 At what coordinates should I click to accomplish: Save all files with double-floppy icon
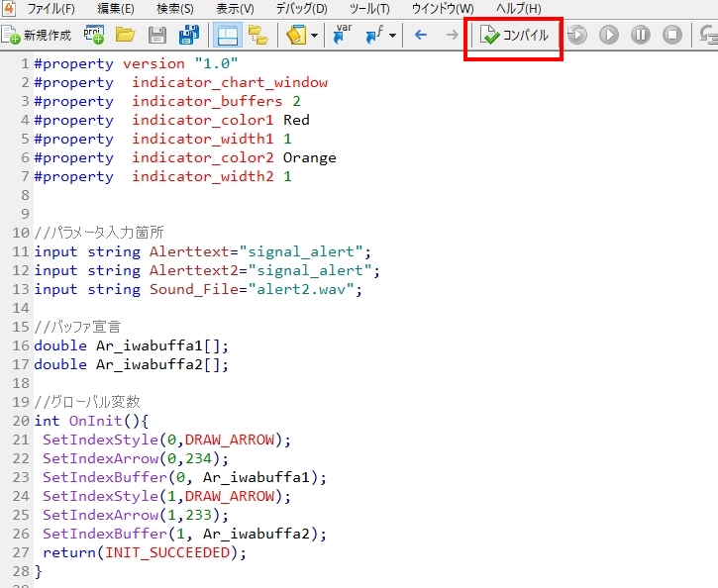point(188,35)
